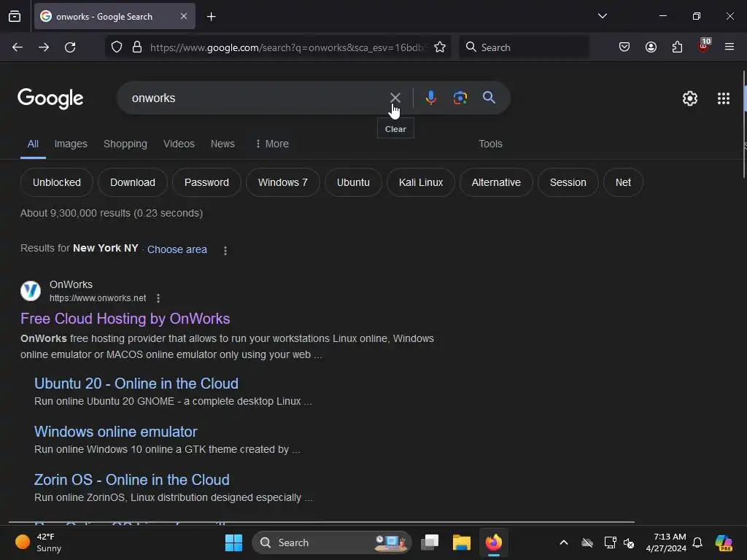This screenshot has height=560, width=747.
Task: Click the Firefox taskbar icon
Action: click(494, 542)
